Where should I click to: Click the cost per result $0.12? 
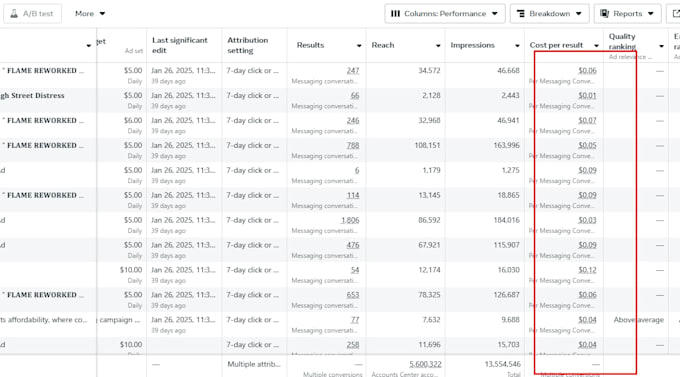click(587, 270)
